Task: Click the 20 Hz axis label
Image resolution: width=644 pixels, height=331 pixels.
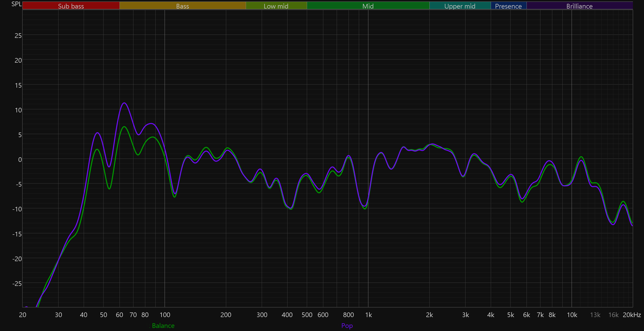Action: pyautogui.click(x=23, y=315)
